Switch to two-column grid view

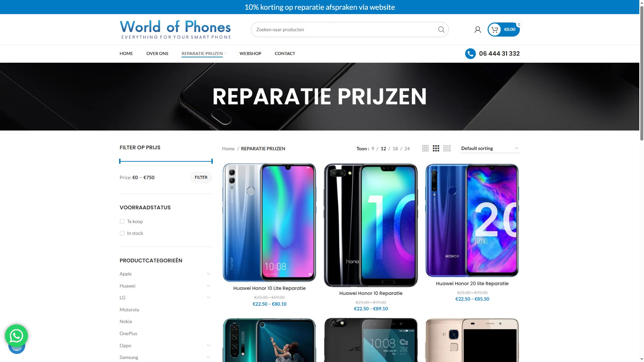425,148
